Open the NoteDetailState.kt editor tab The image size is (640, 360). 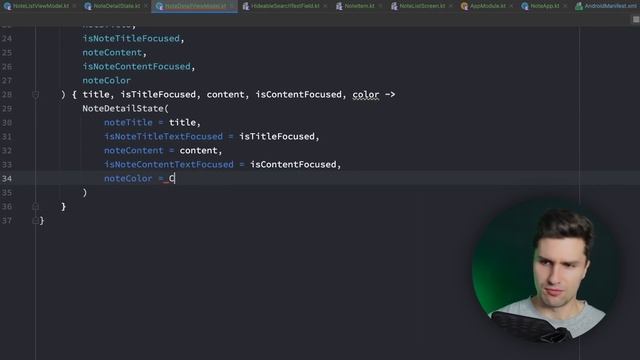[117, 6]
